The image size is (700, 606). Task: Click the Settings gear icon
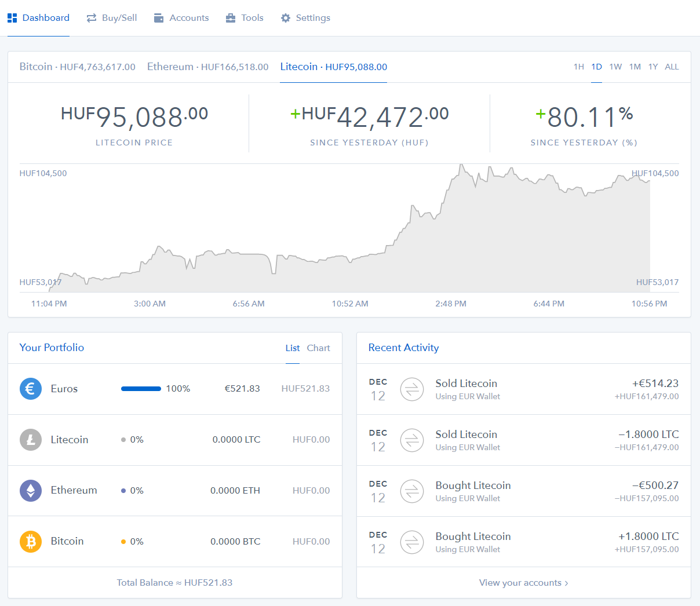pos(286,18)
